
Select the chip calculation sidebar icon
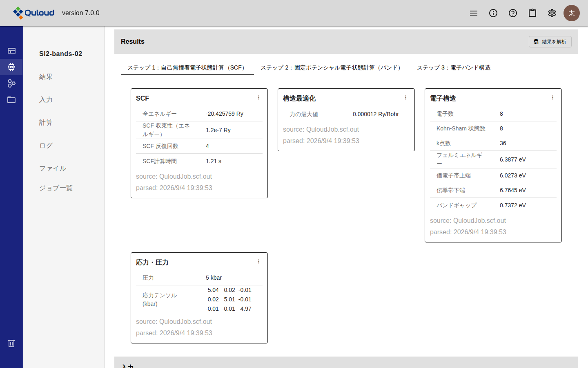click(x=11, y=67)
